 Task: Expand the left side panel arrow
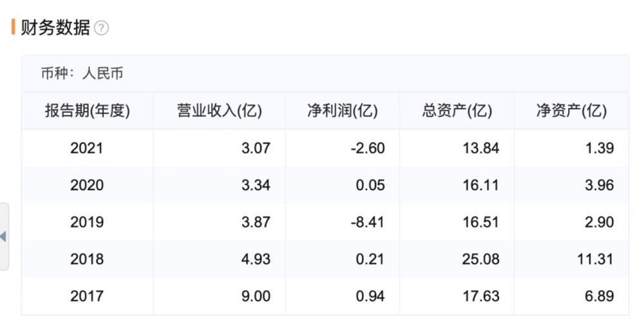click(x=3, y=237)
